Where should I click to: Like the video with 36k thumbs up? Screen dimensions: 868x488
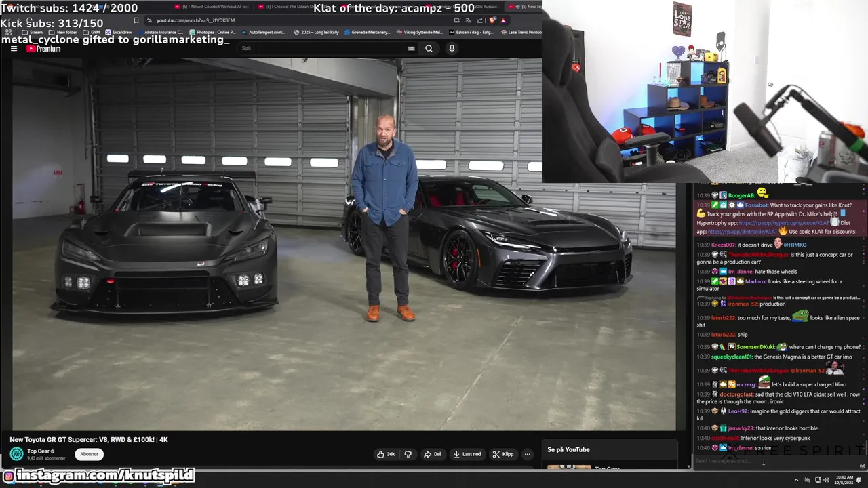coord(386,454)
